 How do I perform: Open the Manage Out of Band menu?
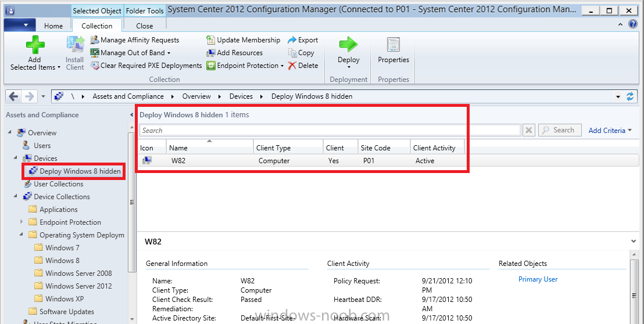131,52
